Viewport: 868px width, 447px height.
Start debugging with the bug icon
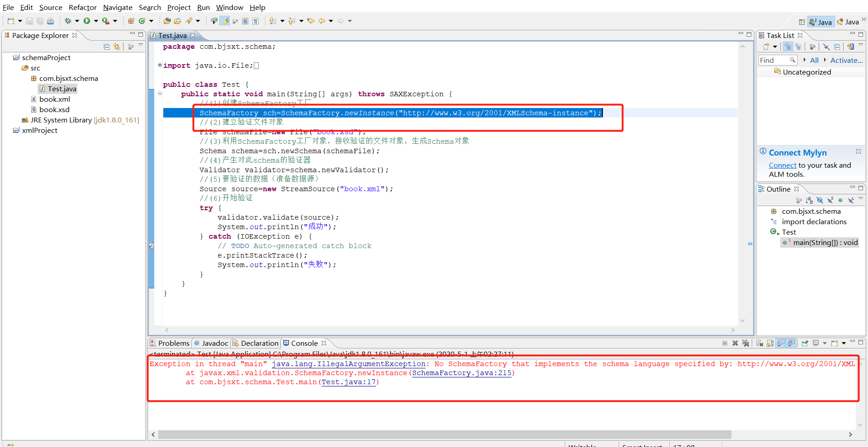68,21
